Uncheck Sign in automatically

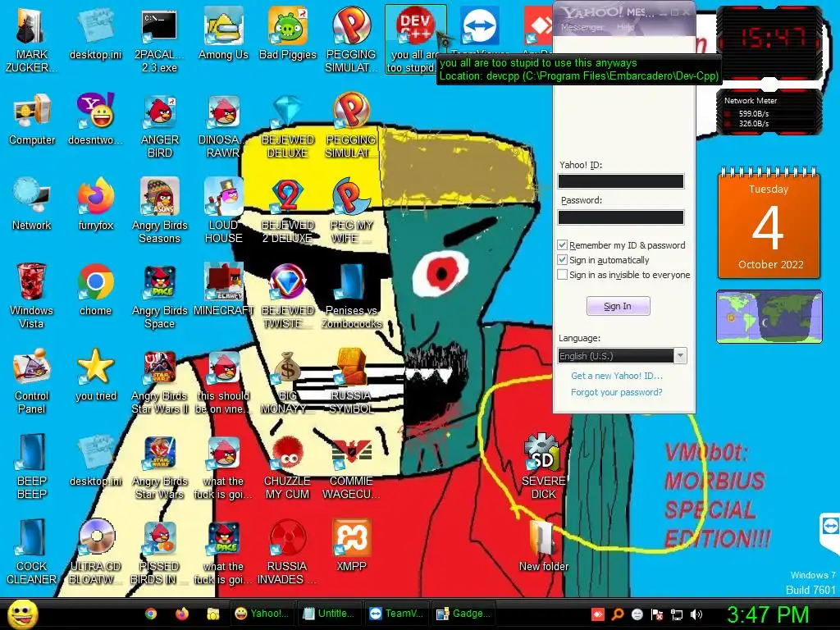point(562,260)
